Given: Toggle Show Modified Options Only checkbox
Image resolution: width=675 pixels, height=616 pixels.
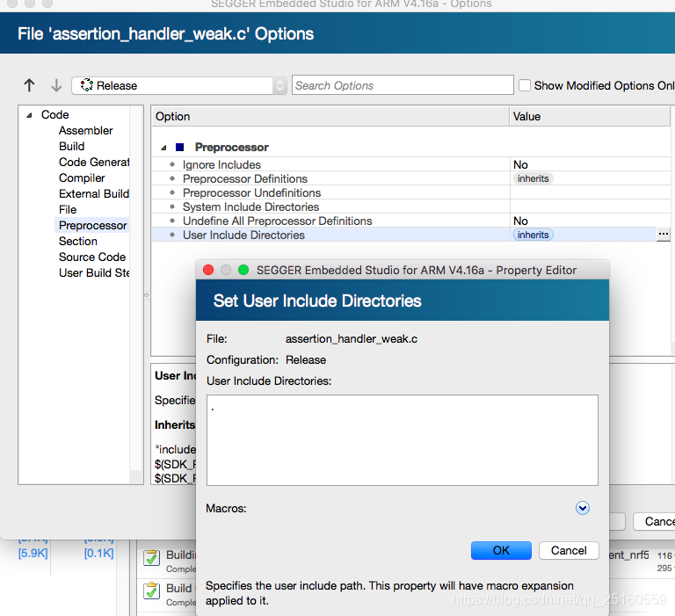Looking at the screenshot, I should [525, 85].
